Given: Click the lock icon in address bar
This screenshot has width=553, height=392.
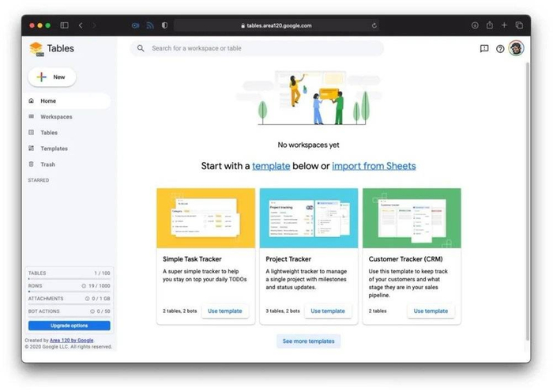Looking at the screenshot, I should 243,25.
